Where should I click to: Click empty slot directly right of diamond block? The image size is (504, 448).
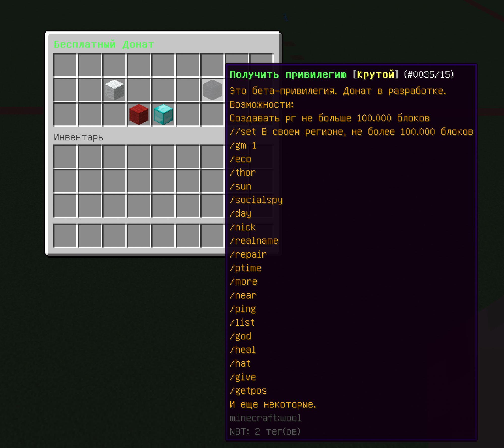pos(188,114)
